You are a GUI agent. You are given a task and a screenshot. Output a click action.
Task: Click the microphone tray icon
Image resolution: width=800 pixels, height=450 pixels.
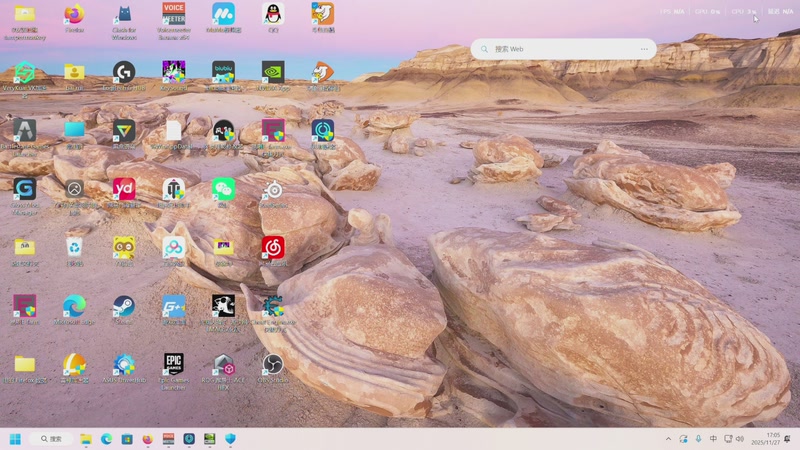(698, 439)
